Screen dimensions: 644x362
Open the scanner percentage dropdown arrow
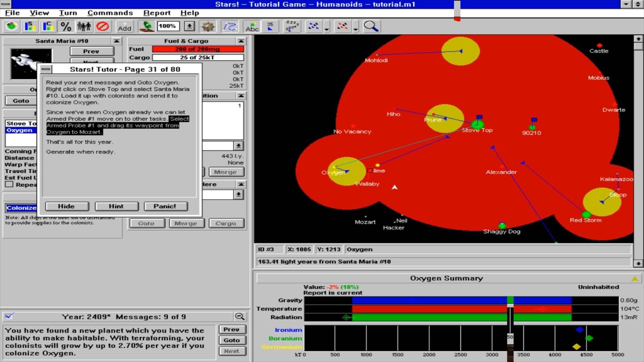190,26
